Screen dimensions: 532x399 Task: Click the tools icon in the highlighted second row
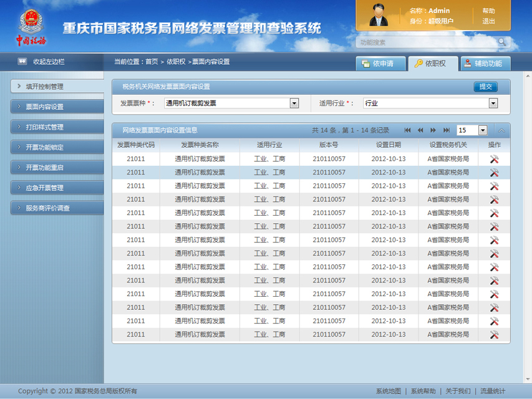[495, 173]
